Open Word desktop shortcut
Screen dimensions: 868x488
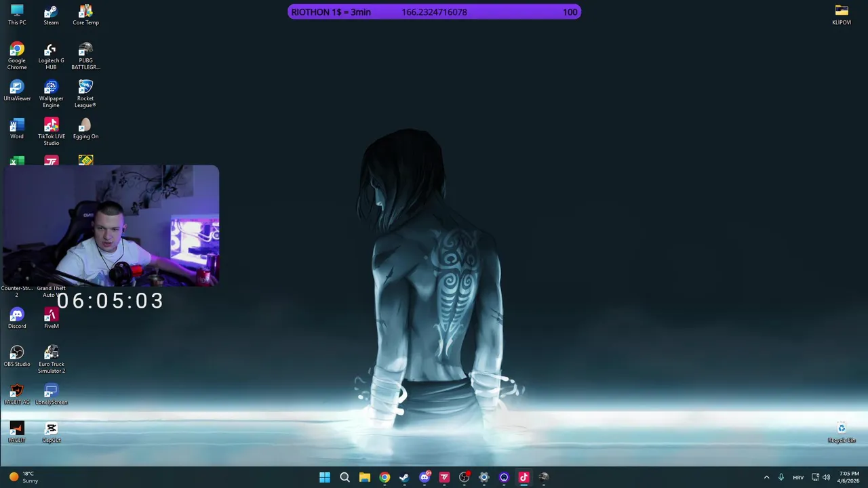pyautogui.click(x=17, y=128)
